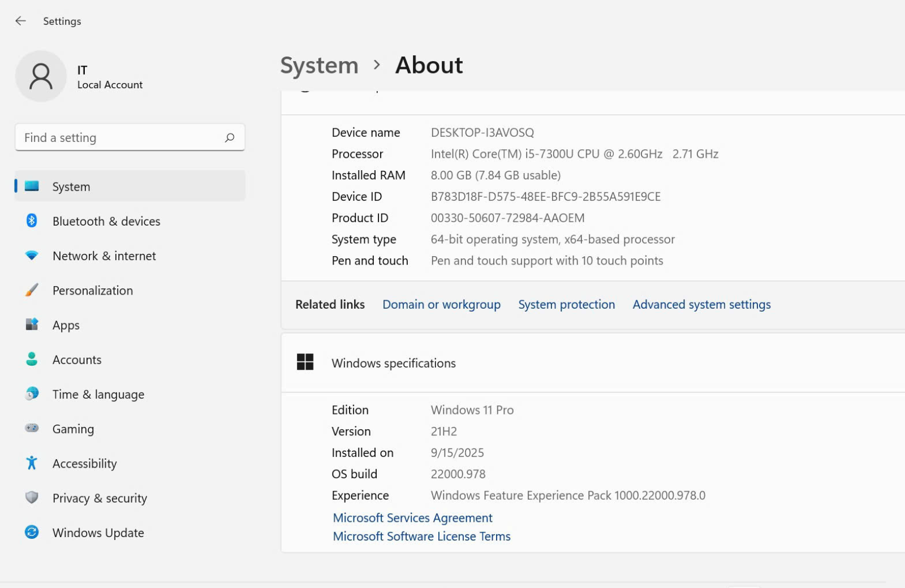Open Advanced system settings link
The image size is (905, 588).
pyautogui.click(x=701, y=305)
